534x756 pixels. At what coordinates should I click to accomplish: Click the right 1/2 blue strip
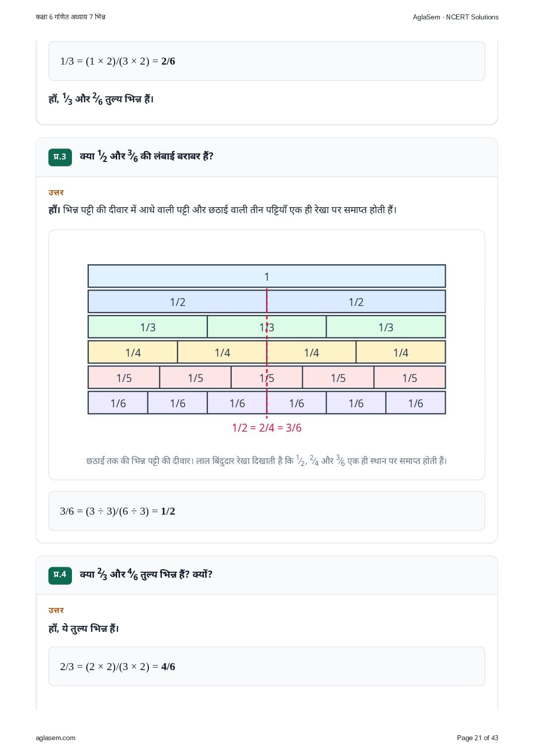click(356, 302)
